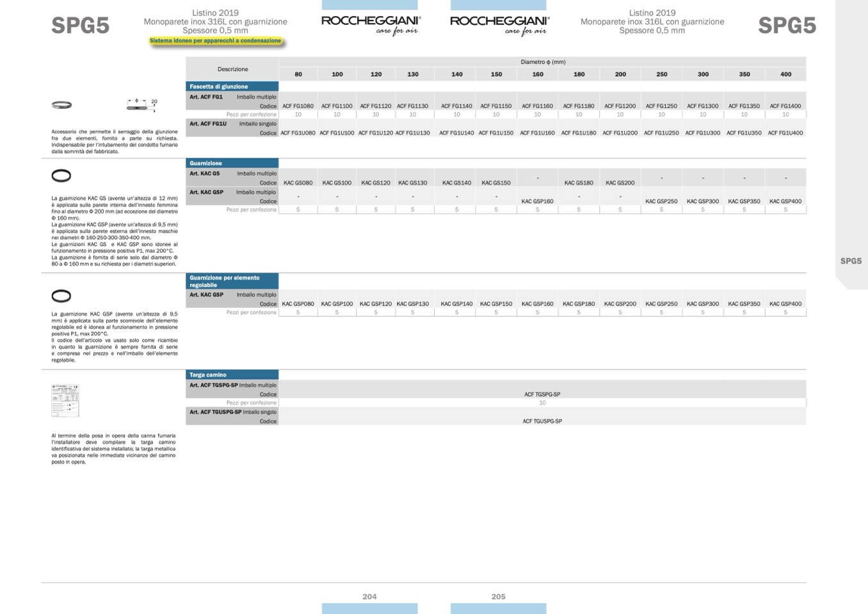This screenshot has width=868, height=614.
Task: Click page number 205 at bottom
Action: [x=498, y=597]
